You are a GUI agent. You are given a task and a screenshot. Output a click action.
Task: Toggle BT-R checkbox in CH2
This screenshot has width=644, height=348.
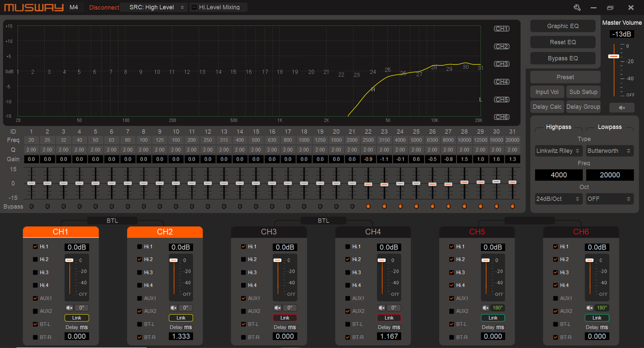(139, 337)
